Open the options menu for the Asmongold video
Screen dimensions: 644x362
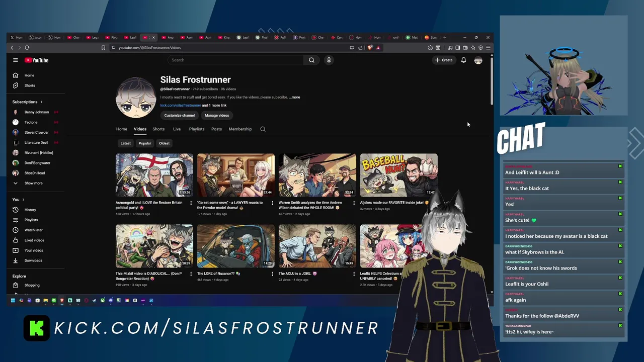click(191, 203)
